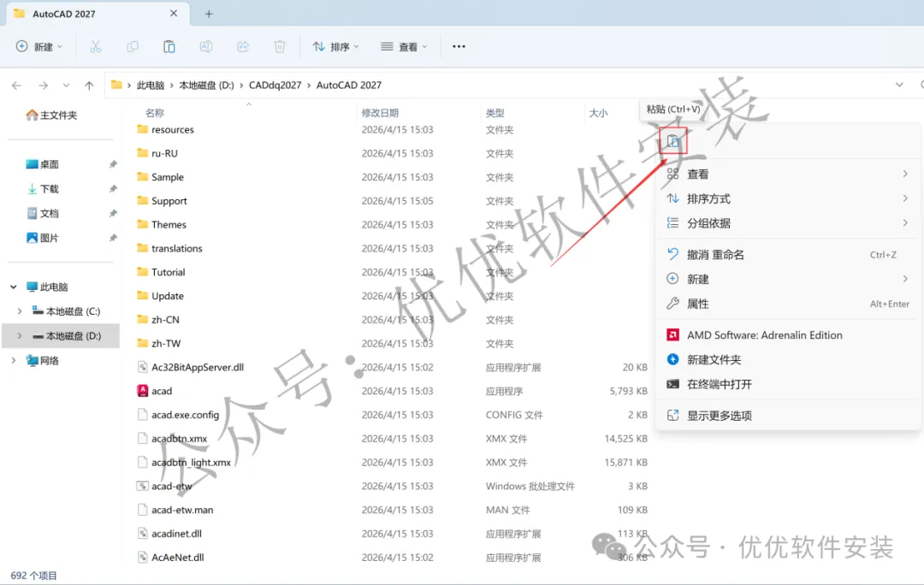
Task: Click the zh-CN folder icon
Action: pos(142,319)
